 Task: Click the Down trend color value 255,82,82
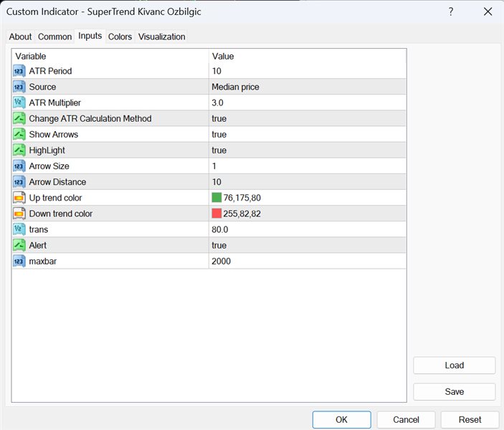(x=242, y=214)
